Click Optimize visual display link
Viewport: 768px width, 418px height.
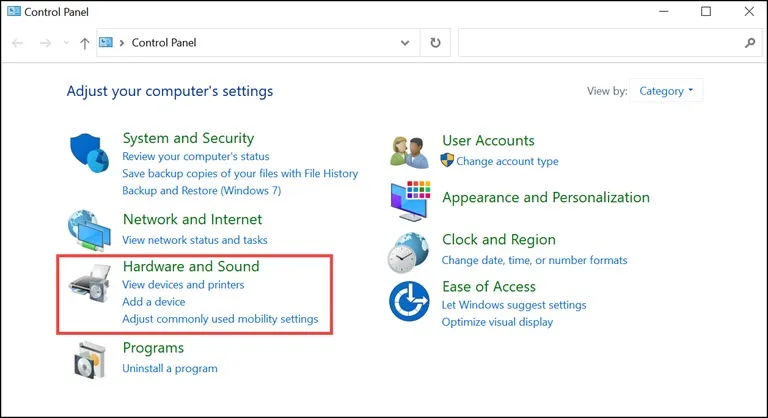point(497,322)
